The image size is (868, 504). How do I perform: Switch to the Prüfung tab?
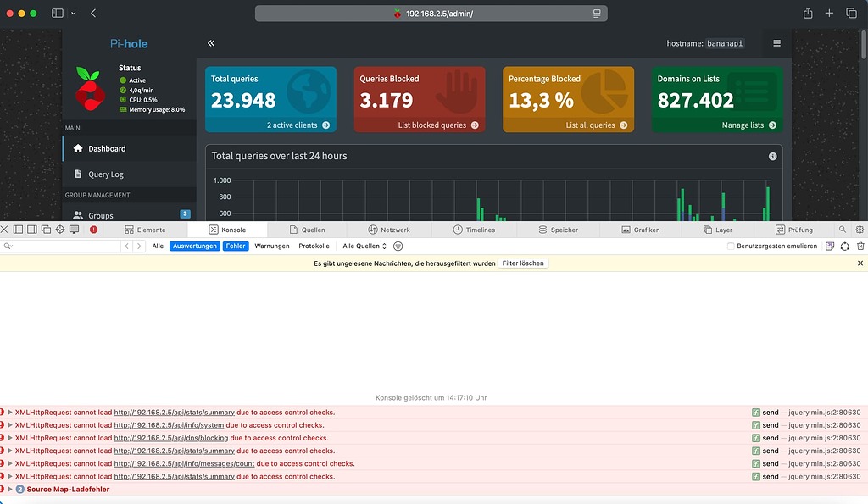tap(794, 230)
